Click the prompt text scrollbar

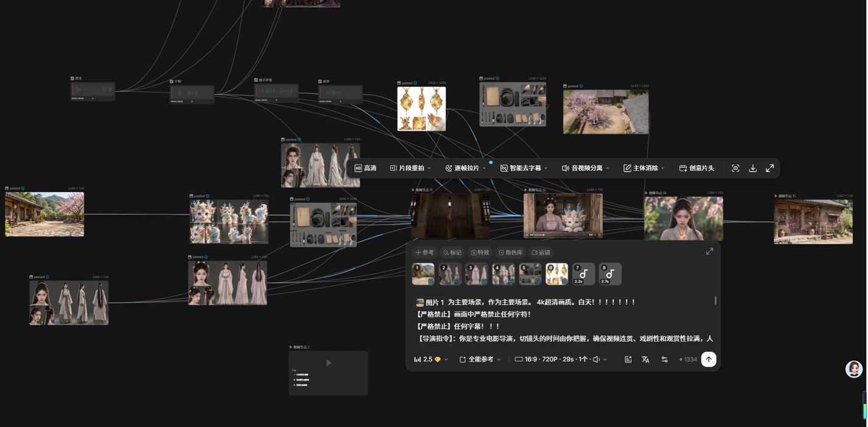point(716,301)
